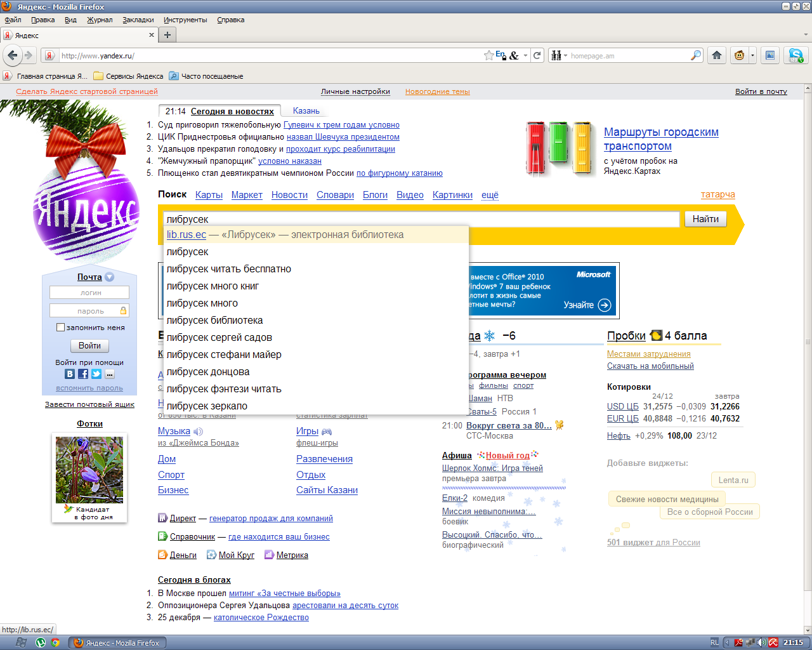Switch keyboard language via RL indicator

pos(714,642)
